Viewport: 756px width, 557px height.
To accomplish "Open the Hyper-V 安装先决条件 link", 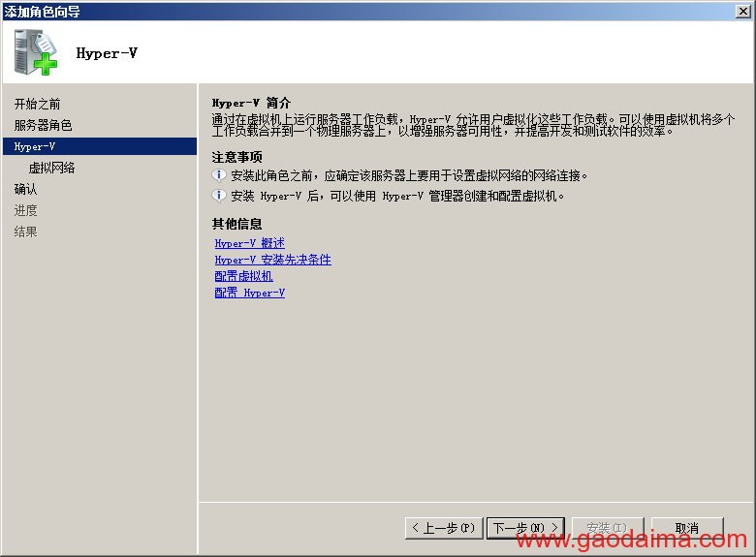I will (x=273, y=260).
